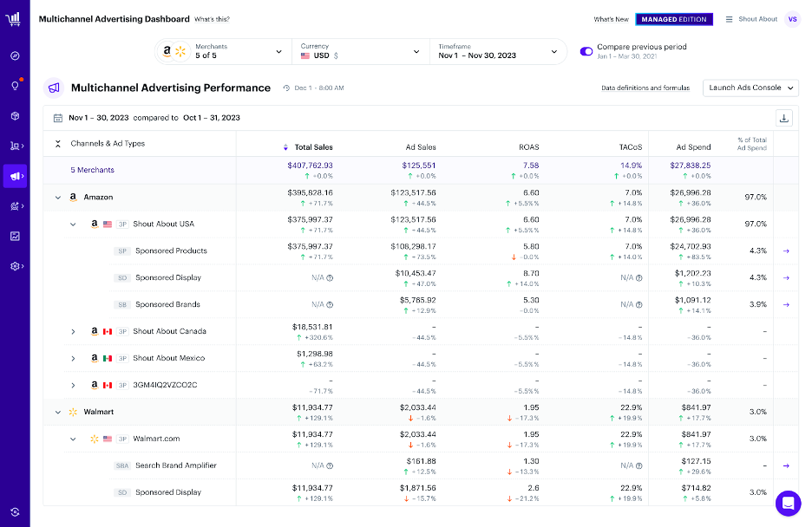Click the calendar icon beside the date range
The height and width of the screenshot is (527, 812).
[x=56, y=116]
